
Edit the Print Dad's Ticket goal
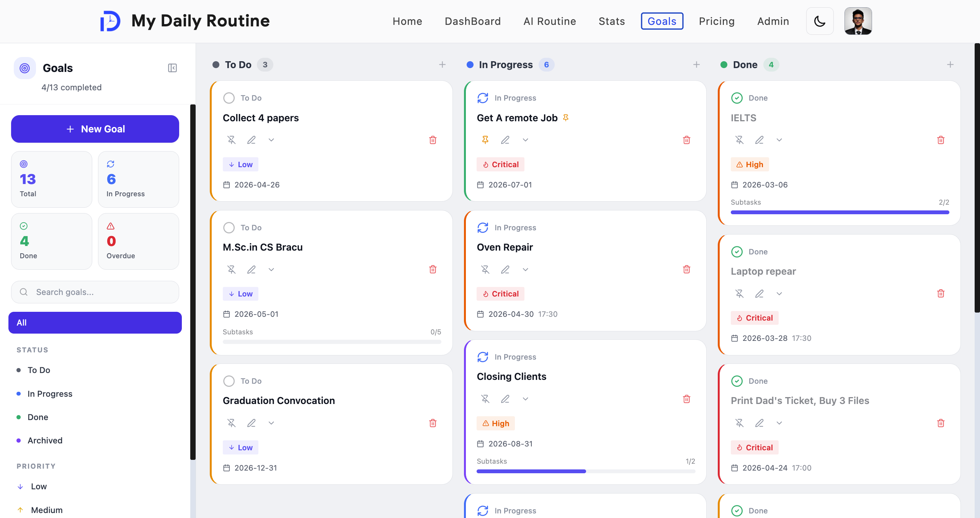[759, 423]
